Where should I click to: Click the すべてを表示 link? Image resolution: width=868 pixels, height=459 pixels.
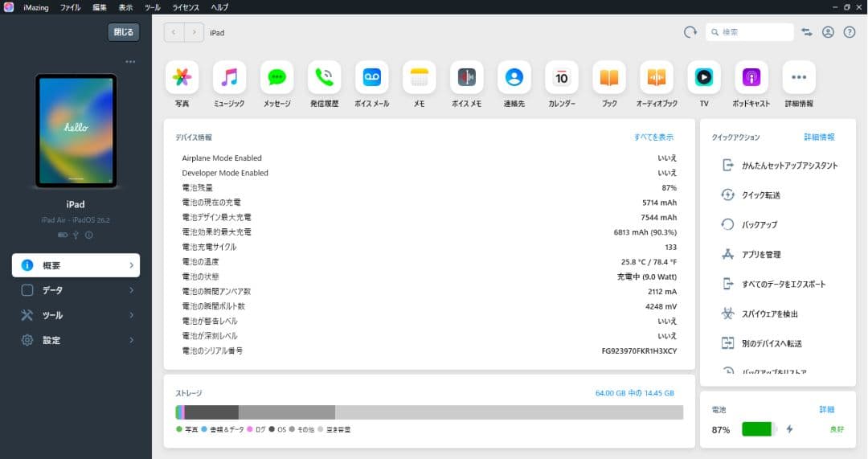[x=653, y=137]
